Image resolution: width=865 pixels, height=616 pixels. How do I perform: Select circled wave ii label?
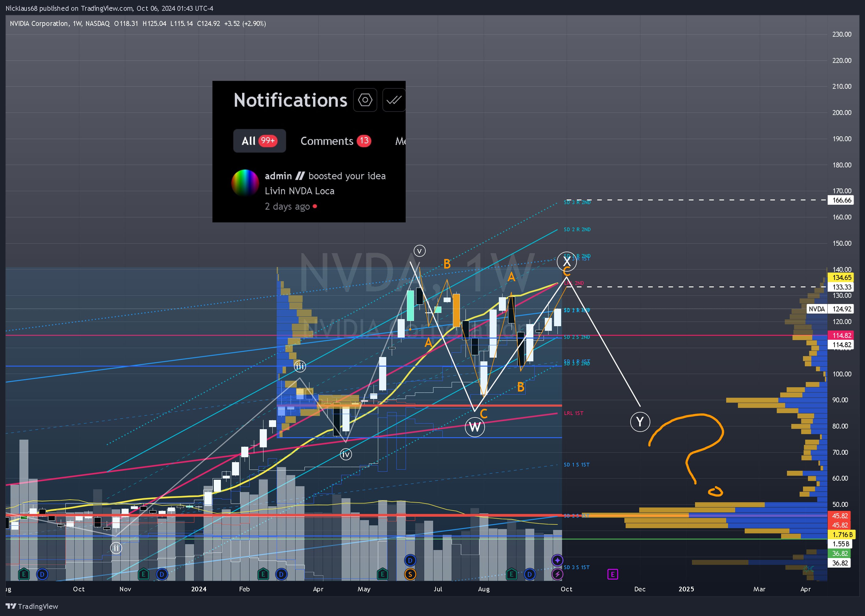pyautogui.click(x=116, y=548)
